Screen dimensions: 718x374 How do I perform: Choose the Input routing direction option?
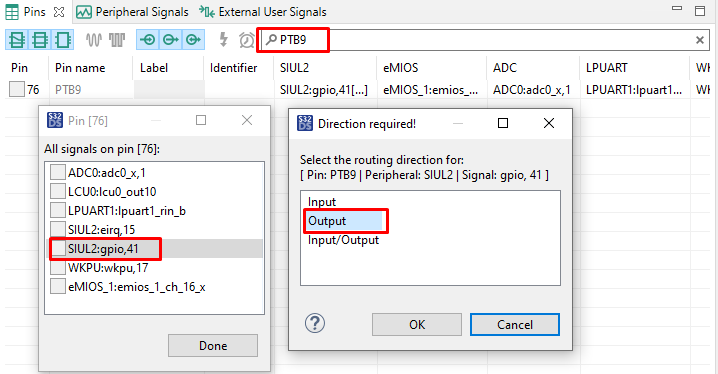click(x=322, y=202)
